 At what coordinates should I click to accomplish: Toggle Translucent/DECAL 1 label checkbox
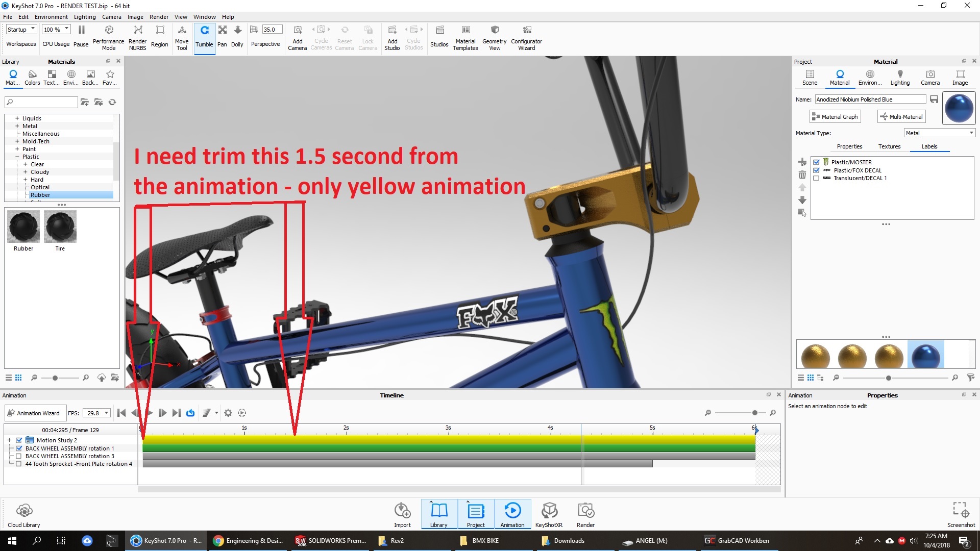[x=816, y=178]
